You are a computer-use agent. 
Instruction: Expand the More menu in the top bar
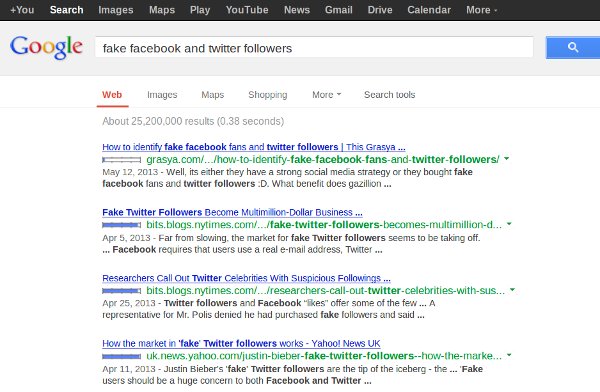[x=481, y=10]
